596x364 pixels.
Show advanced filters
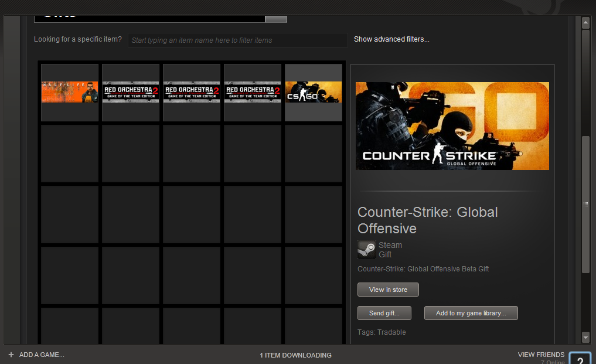(x=391, y=39)
